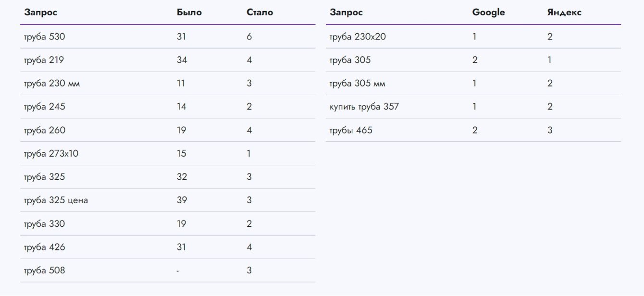Click the "труба 530" query cell
The image size is (644, 296).
44,37
